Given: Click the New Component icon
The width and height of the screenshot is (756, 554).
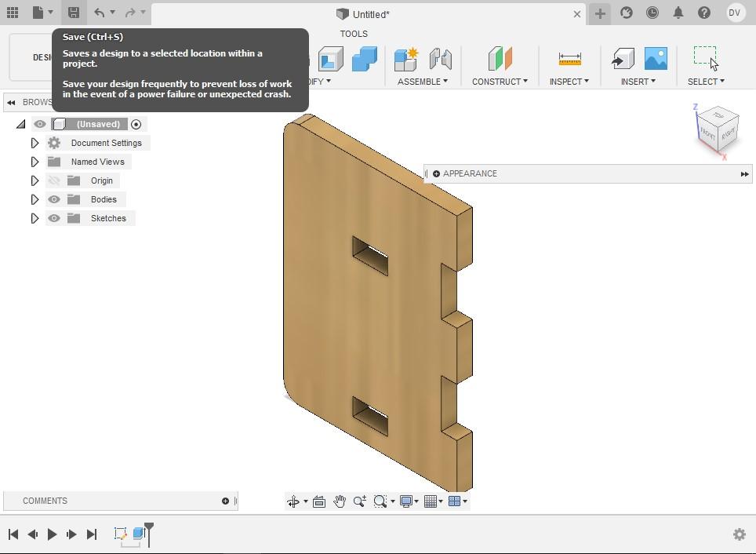Looking at the screenshot, I should pos(406,59).
